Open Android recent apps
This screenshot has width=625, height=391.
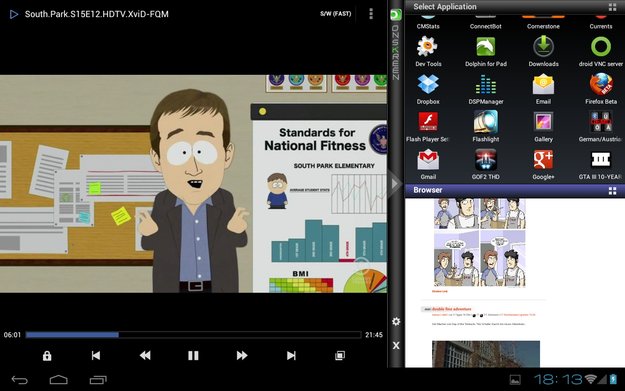98,380
